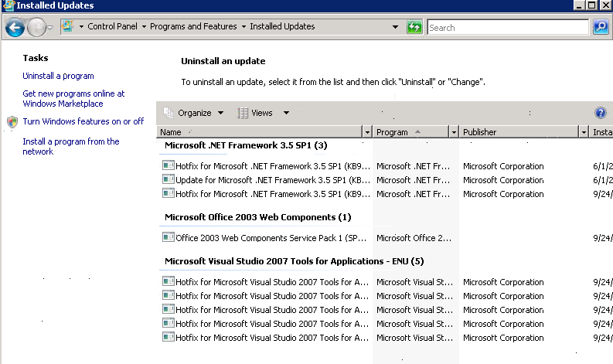Screen dimensions: 613x364
Task: Open Get new programs online at Windows Marketplace
Action: (73, 98)
